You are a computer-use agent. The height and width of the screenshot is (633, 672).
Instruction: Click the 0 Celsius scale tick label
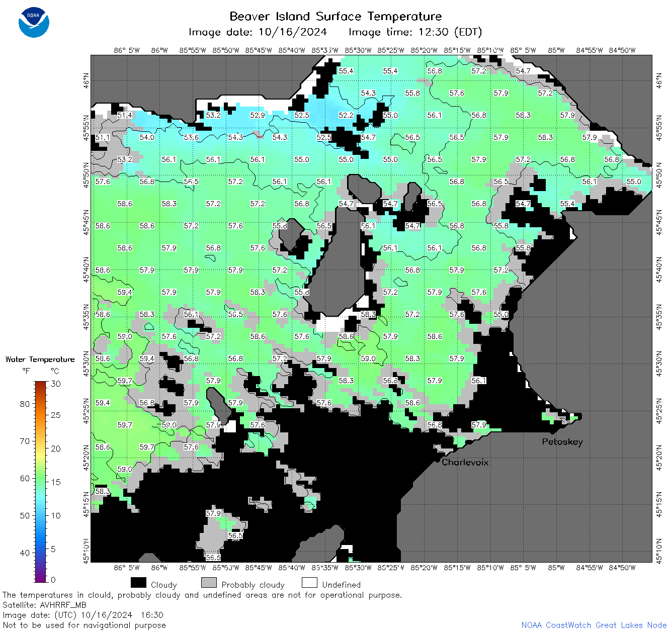tap(53, 579)
